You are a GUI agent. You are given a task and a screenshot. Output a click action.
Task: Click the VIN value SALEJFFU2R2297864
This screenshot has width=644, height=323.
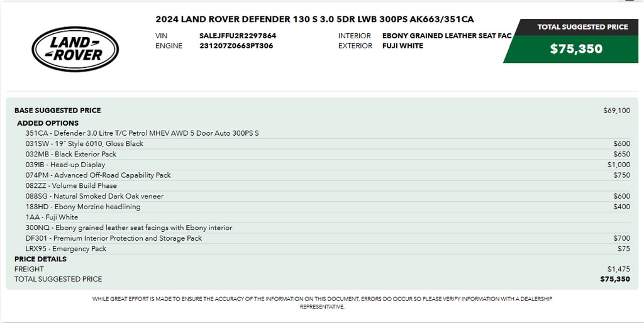[238, 36]
